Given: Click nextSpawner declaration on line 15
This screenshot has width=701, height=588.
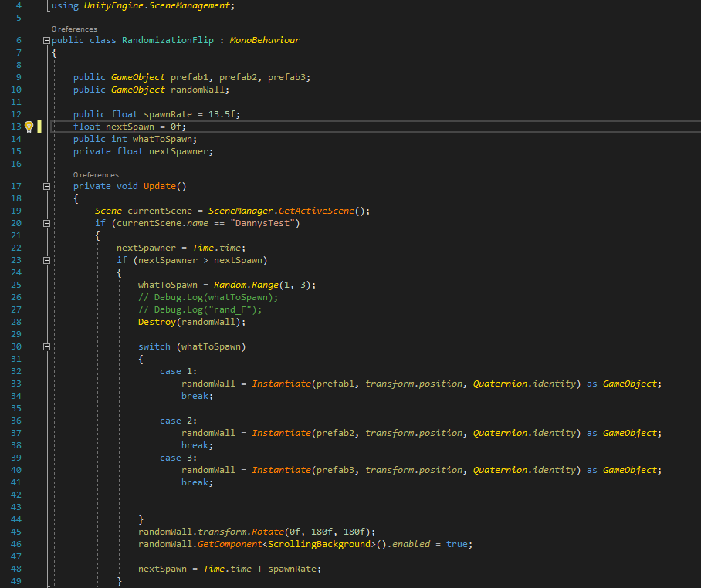Looking at the screenshot, I should [179, 151].
